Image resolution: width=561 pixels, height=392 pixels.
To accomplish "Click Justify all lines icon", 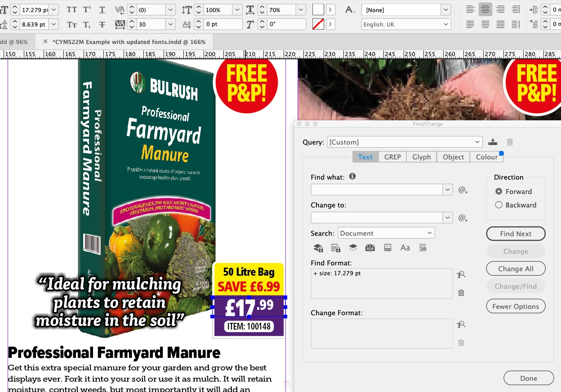I will coord(500,24).
